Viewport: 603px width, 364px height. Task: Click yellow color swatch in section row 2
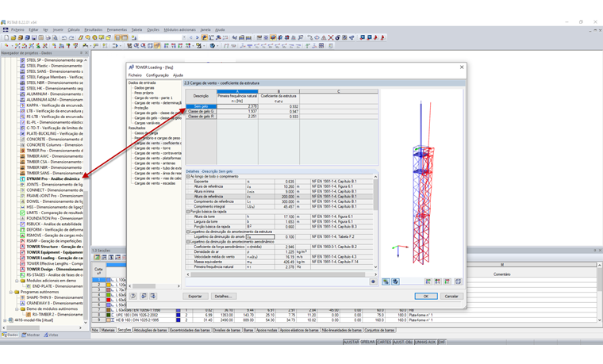click(109, 285)
